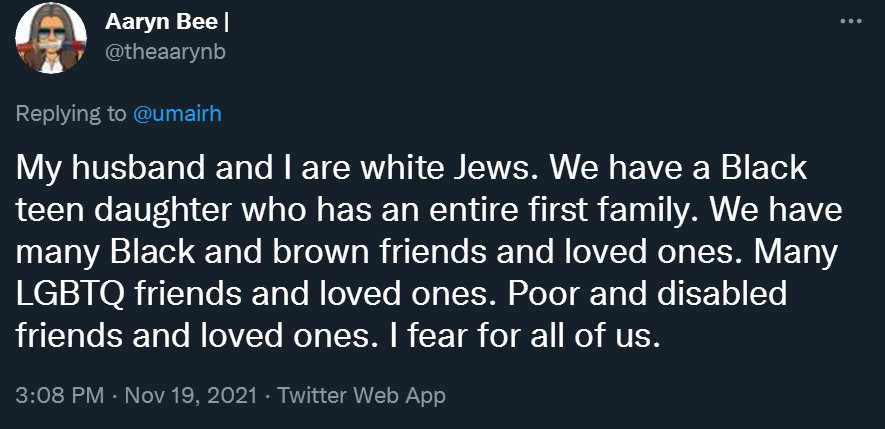Click the "Replying to" label
Screen dimensions: 885x429
click(x=71, y=114)
